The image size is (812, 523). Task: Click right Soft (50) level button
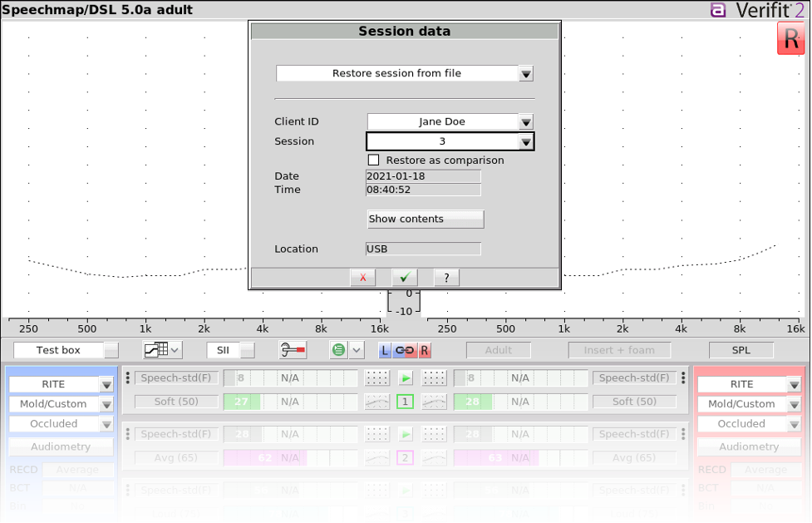point(634,402)
